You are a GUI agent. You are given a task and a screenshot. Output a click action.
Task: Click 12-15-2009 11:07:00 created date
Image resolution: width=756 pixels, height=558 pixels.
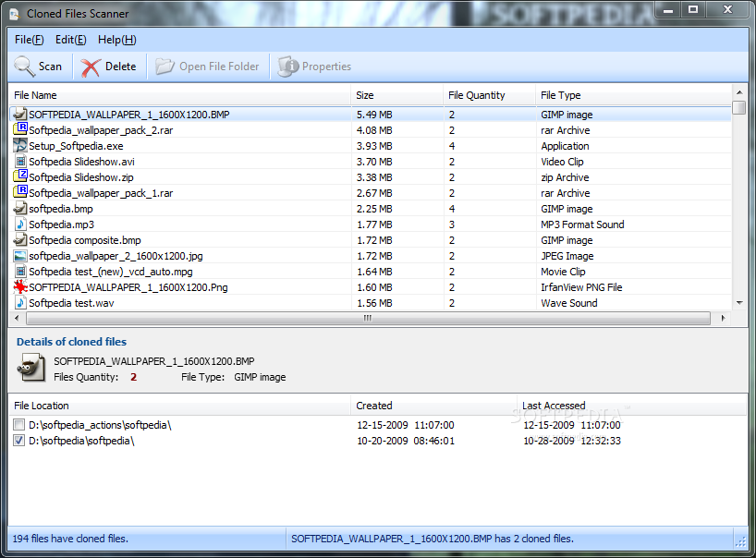[x=406, y=425]
